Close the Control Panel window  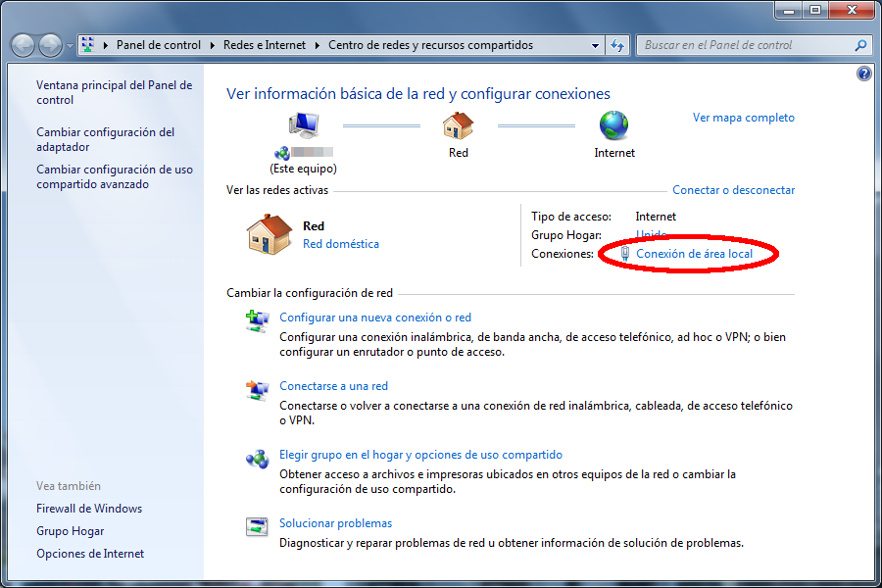pyautogui.click(x=852, y=10)
